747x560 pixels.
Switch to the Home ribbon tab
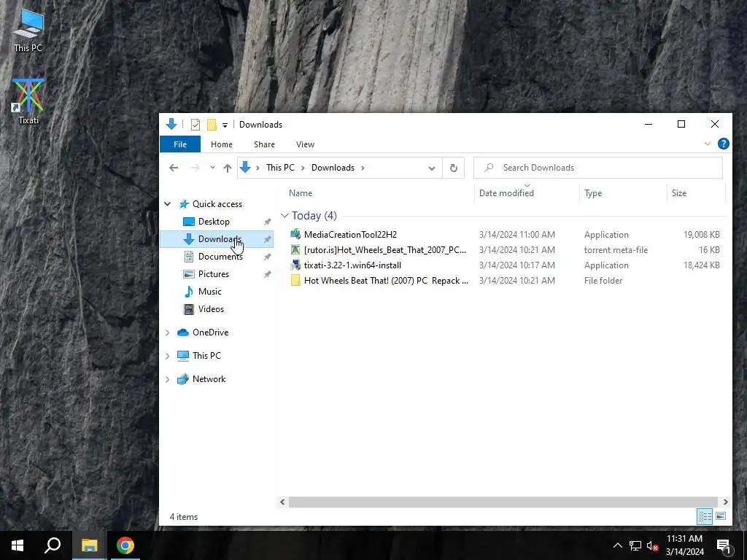(222, 144)
